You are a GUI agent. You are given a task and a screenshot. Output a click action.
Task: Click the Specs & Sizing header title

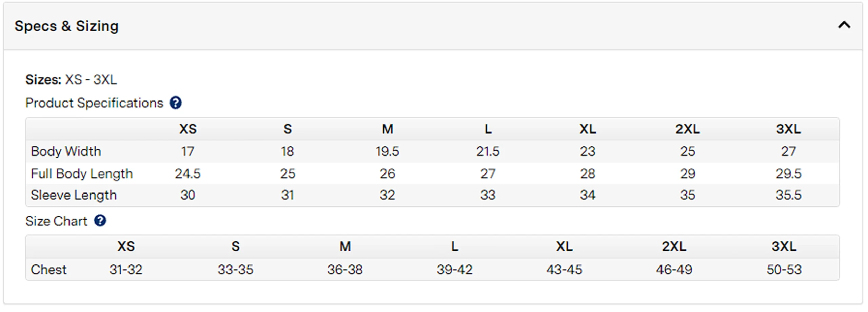coord(67,26)
